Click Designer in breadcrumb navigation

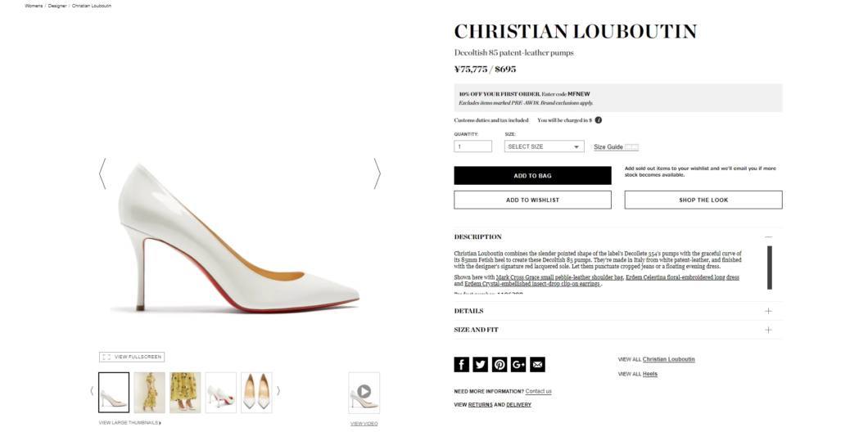[x=57, y=6]
